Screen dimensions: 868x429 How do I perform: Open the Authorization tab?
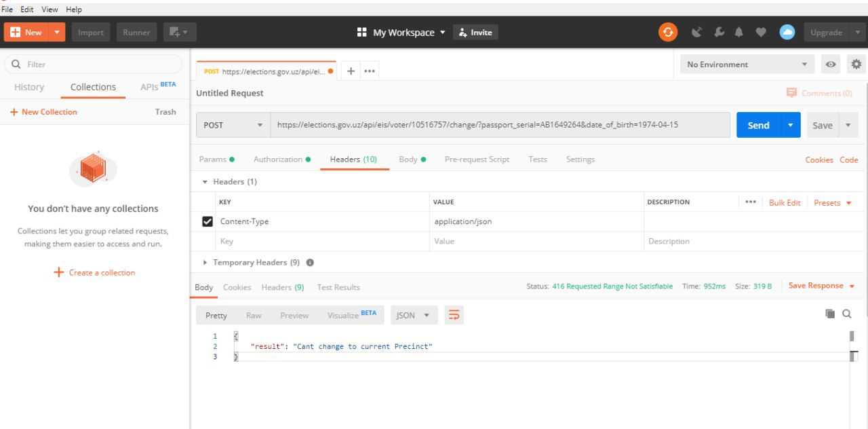point(281,160)
